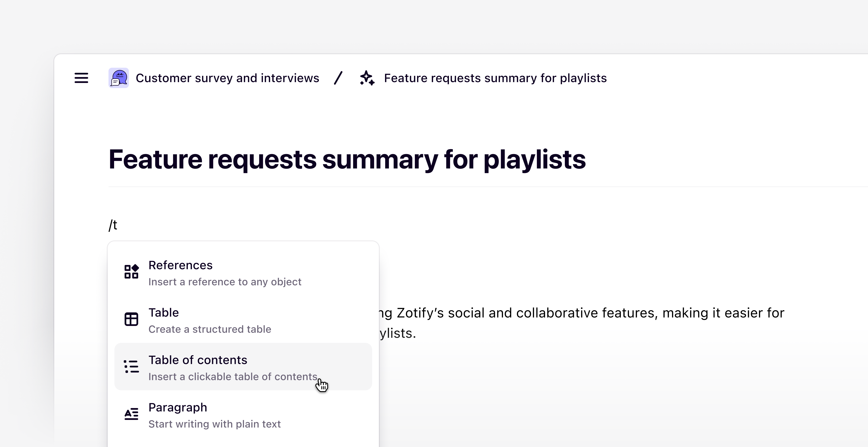Open the hamburger sidebar menu
The width and height of the screenshot is (868, 447).
point(81,78)
